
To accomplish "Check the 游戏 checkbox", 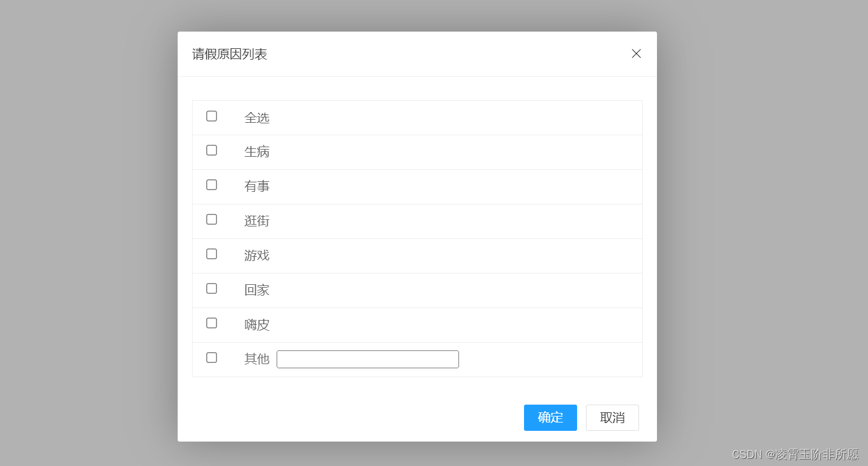I will pos(212,254).
